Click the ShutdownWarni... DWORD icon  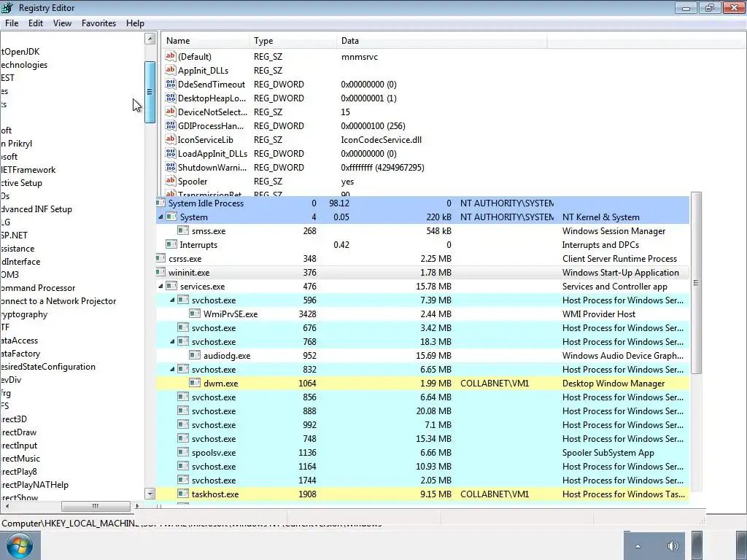point(171,167)
